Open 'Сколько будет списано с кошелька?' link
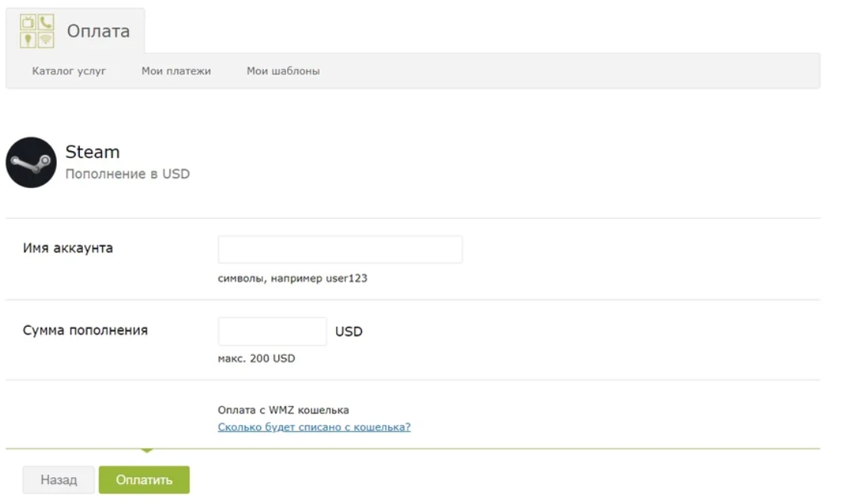853x504 pixels. click(314, 427)
